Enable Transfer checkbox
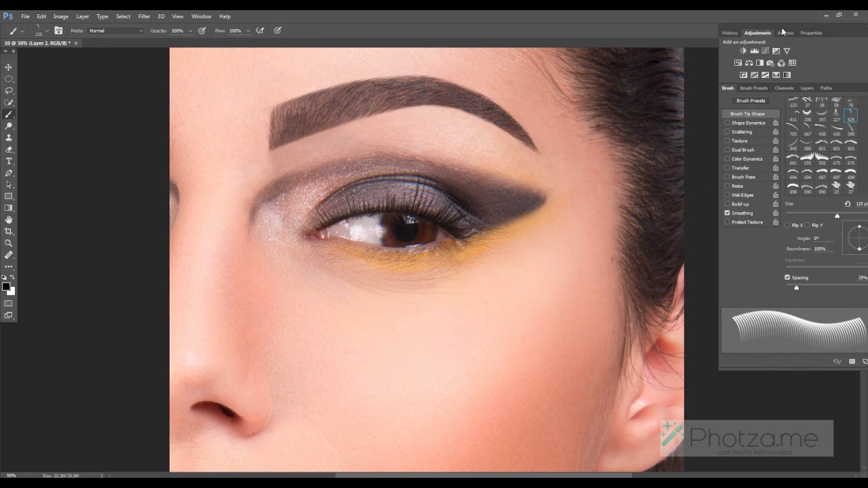The width and height of the screenshot is (868, 488). pos(728,167)
